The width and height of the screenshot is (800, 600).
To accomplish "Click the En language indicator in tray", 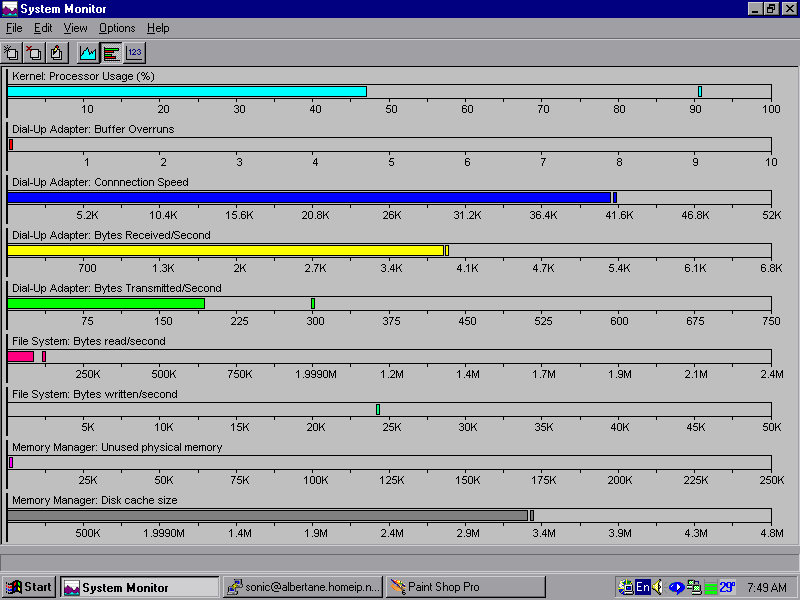I will [x=643, y=587].
